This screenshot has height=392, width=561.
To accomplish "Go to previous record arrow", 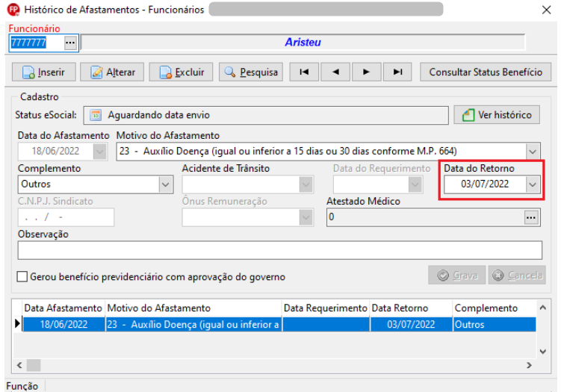I will click(x=335, y=72).
